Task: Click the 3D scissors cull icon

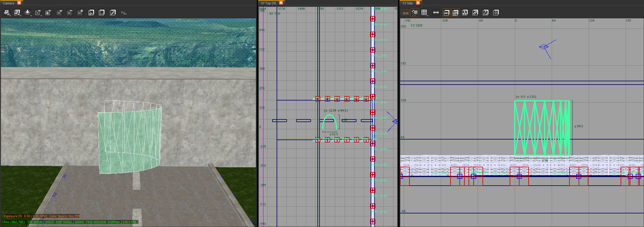Action: pyautogui.click(x=59, y=13)
